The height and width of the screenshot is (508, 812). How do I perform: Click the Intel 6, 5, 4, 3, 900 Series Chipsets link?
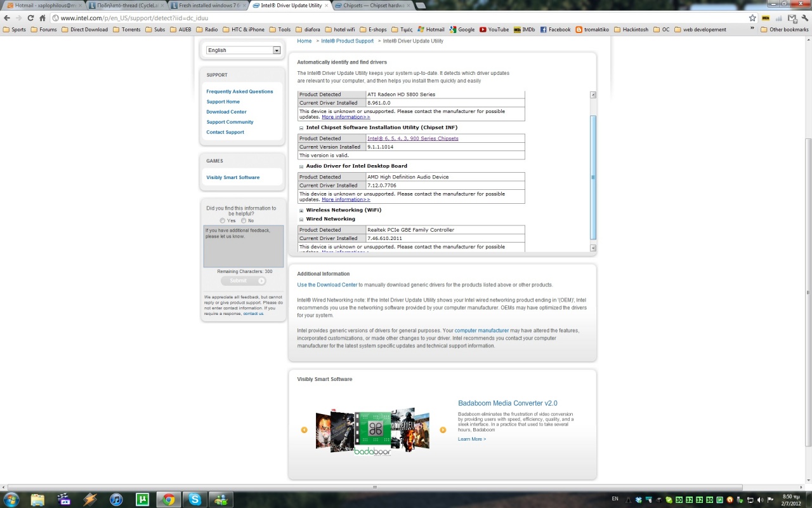click(x=413, y=138)
